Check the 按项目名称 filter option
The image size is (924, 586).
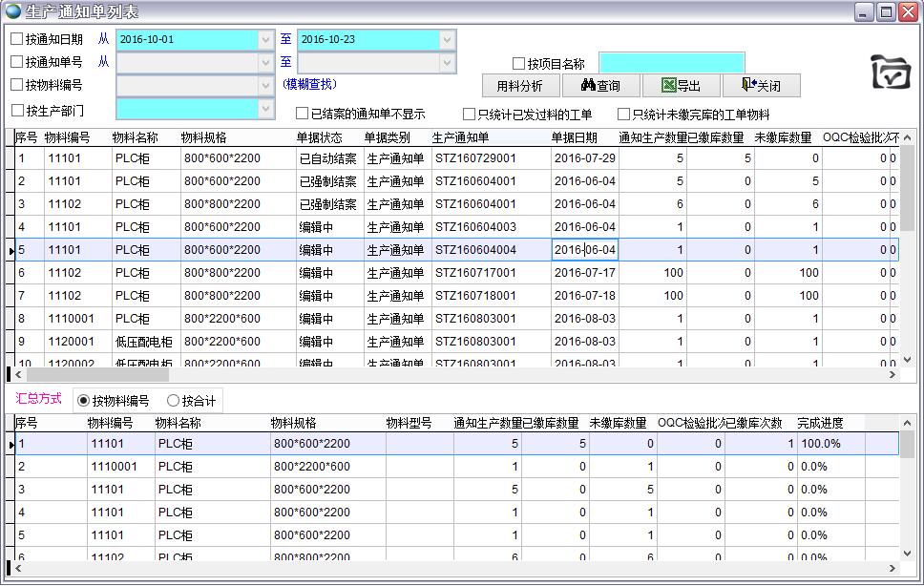pyautogui.click(x=519, y=64)
